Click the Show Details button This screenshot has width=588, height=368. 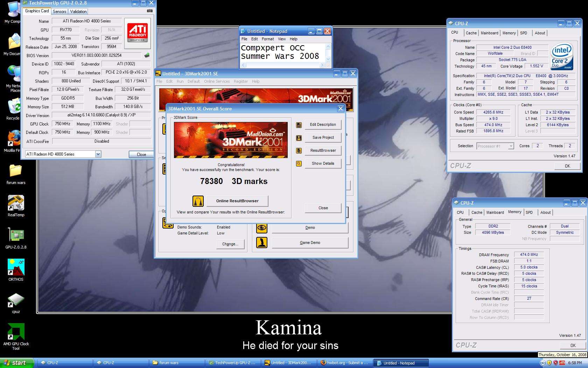click(x=323, y=164)
